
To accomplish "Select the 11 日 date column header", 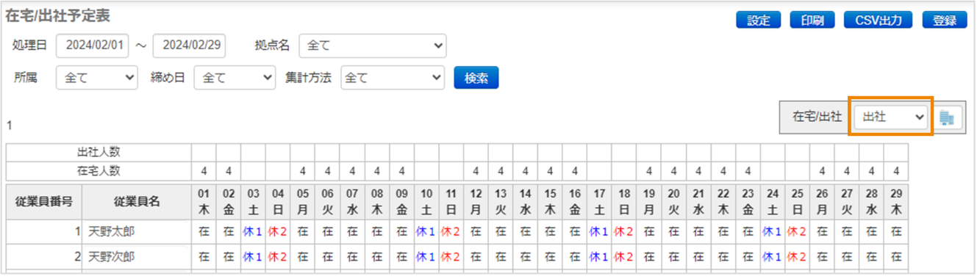I will [x=451, y=202].
